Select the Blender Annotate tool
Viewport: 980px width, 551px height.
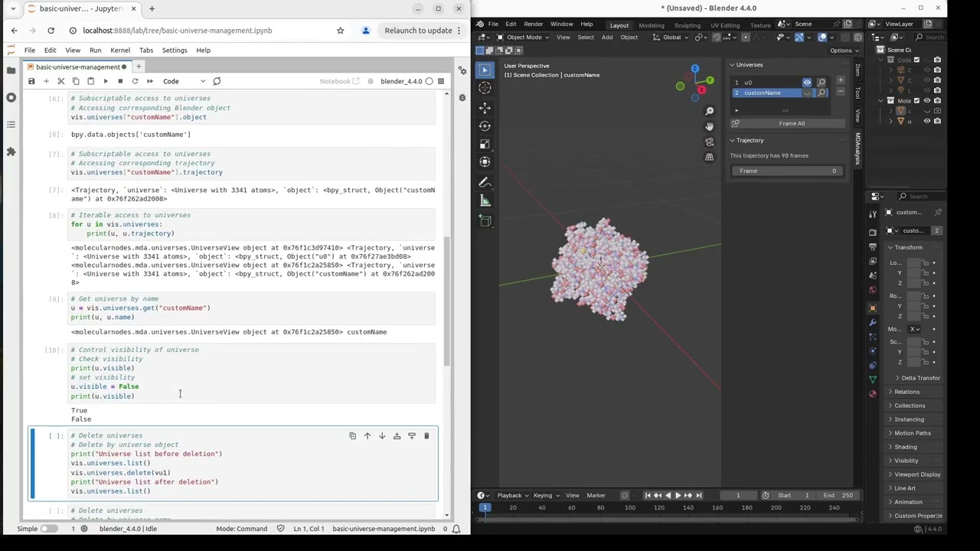coord(485,182)
